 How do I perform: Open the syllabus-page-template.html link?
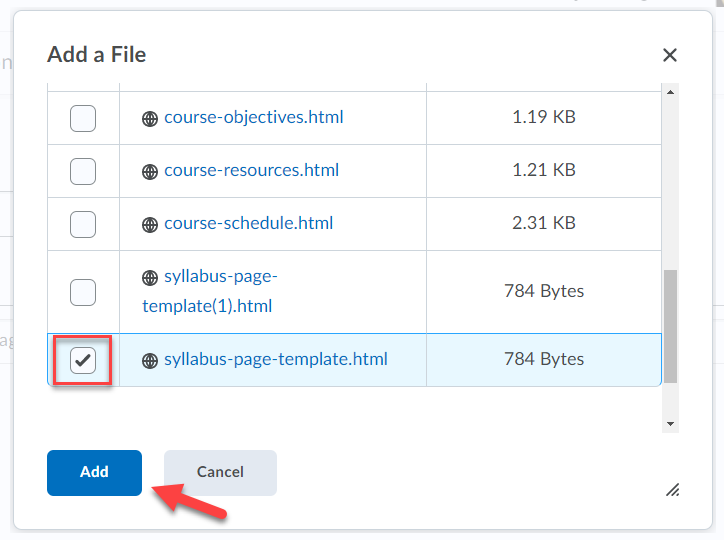276,359
